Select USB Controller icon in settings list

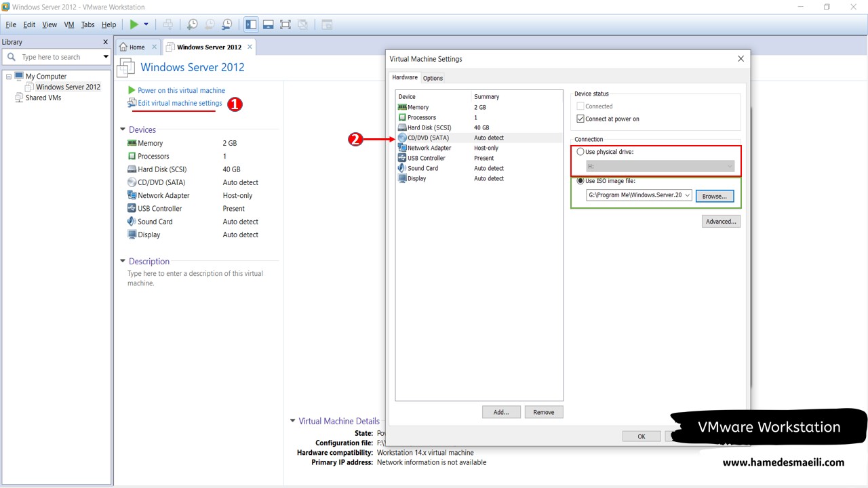click(402, 158)
